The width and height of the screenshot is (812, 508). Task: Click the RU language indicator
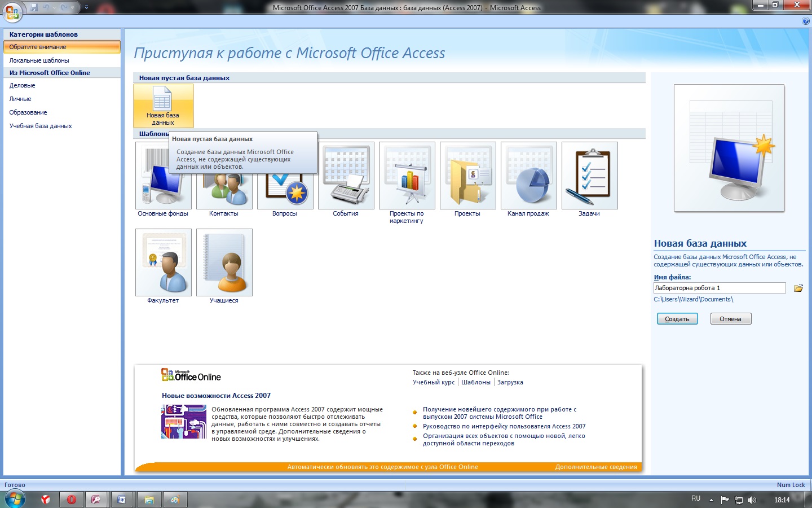tap(696, 499)
